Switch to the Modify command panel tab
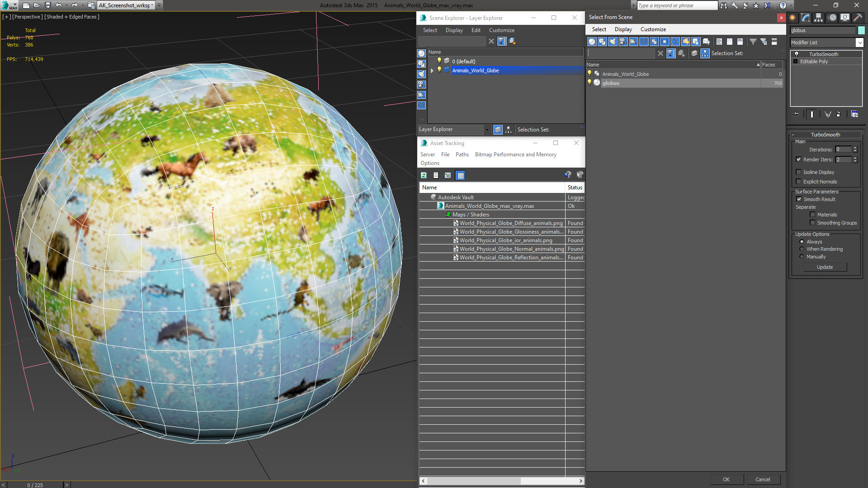This screenshot has width=868, height=488. click(806, 18)
